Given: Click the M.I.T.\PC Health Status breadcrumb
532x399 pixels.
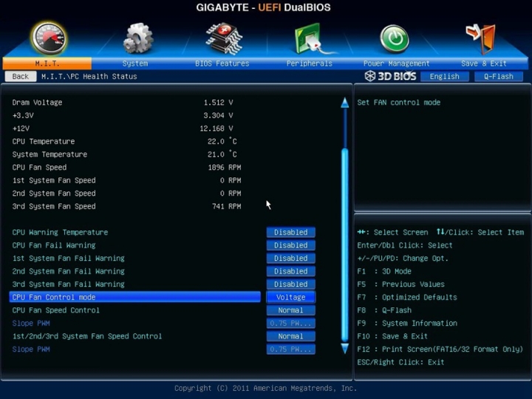Looking at the screenshot, I should coord(89,77).
